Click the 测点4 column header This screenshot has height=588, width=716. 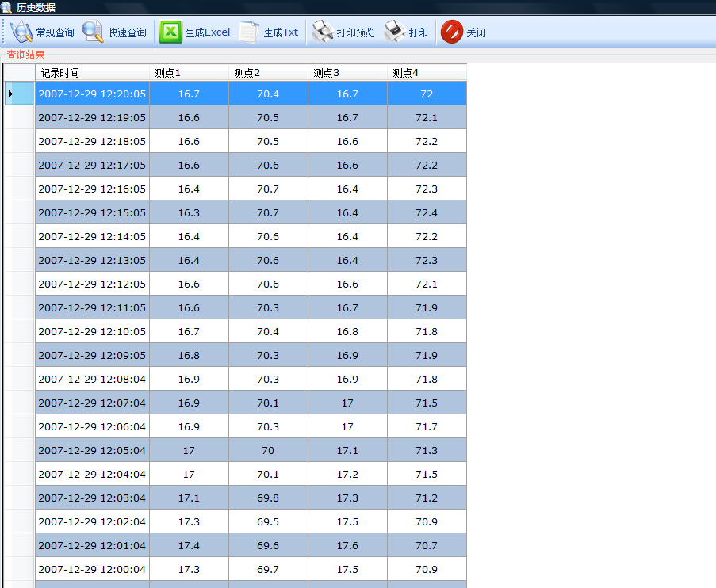tap(427, 73)
